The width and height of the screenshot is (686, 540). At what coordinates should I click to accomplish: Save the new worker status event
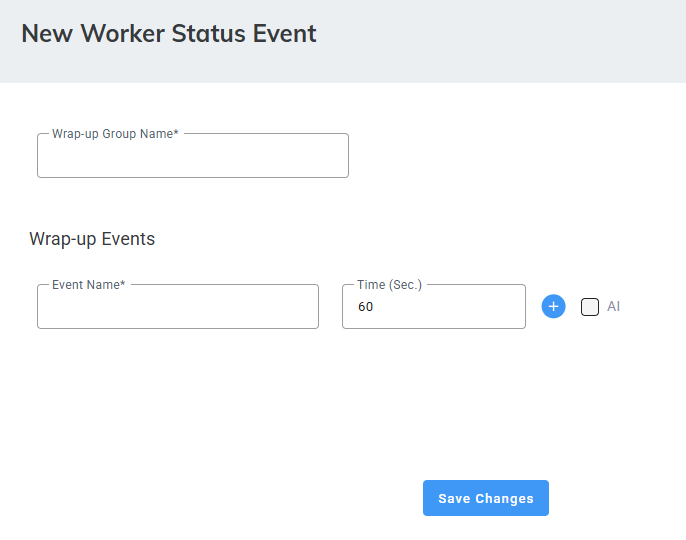click(486, 498)
